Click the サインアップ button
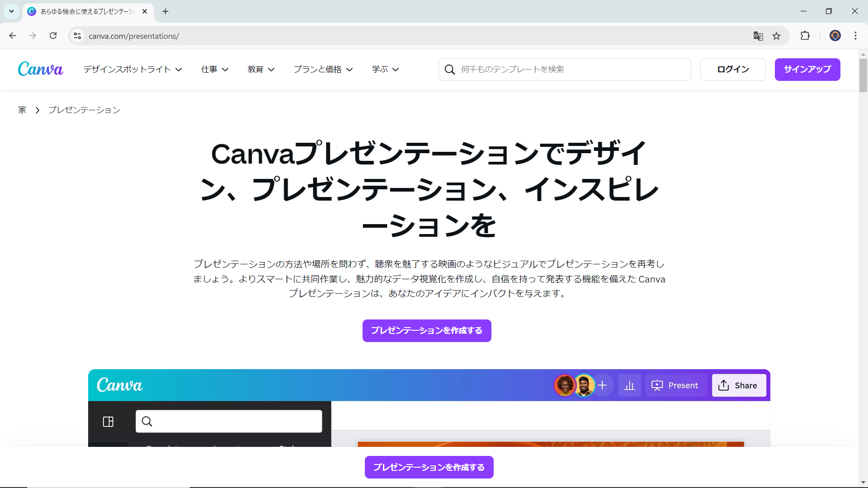Viewport: 868px width, 488px height. coord(808,69)
